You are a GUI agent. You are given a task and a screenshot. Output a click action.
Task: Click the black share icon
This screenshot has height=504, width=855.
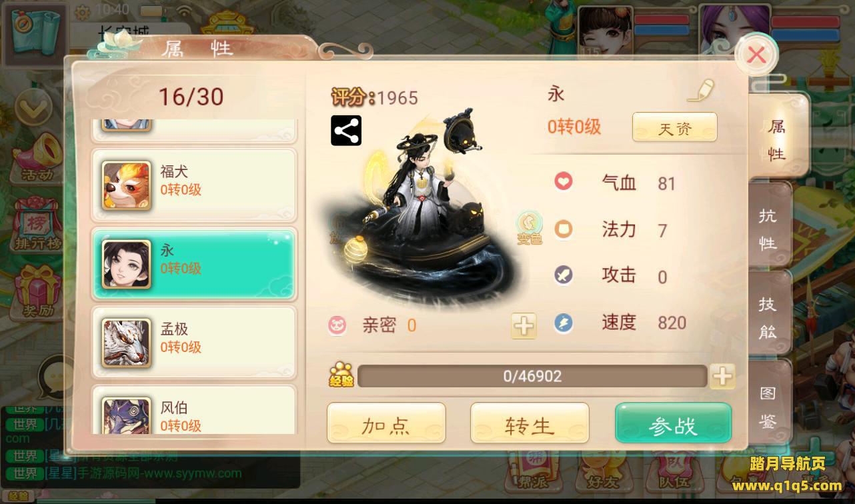[x=346, y=131]
